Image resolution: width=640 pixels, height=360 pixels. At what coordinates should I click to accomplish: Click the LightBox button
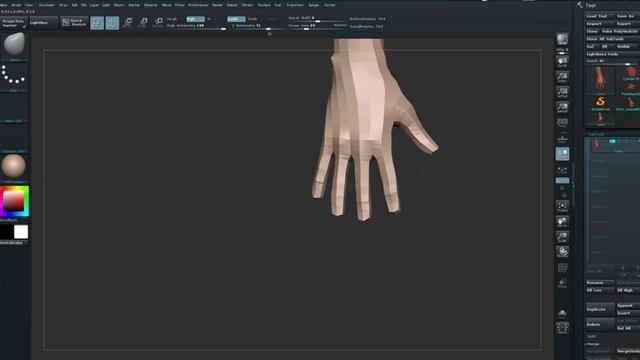(x=43, y=23)
